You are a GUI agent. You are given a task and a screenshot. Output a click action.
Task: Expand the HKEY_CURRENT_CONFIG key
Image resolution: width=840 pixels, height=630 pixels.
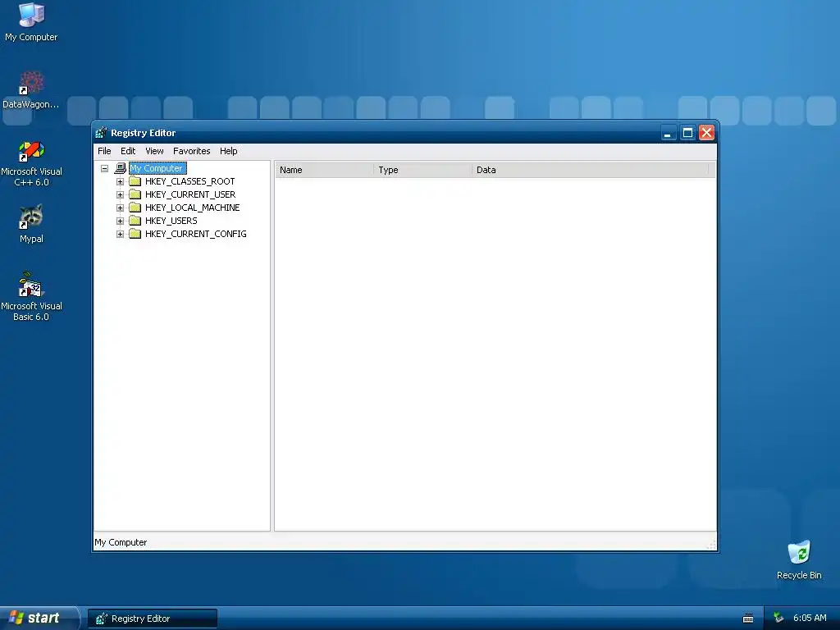click(120, 234)
